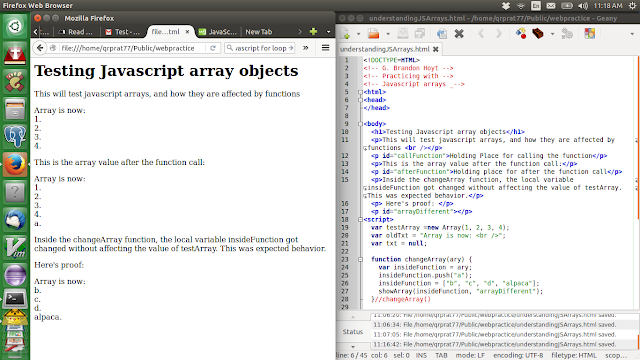The image size is (640, 360).
Task: Reload the page in Firefox
Action: click(213, 48)
